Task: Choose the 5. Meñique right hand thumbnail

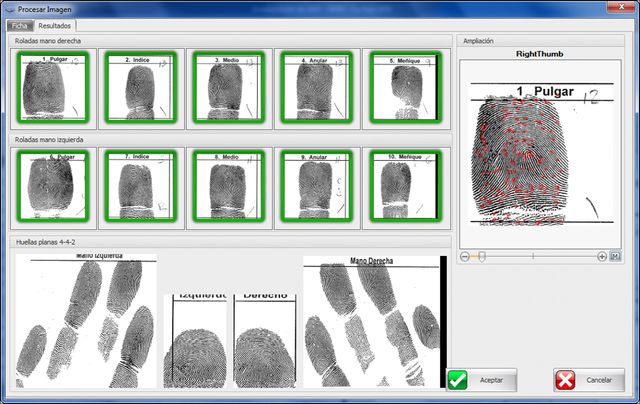Action: tap(406, 87)
